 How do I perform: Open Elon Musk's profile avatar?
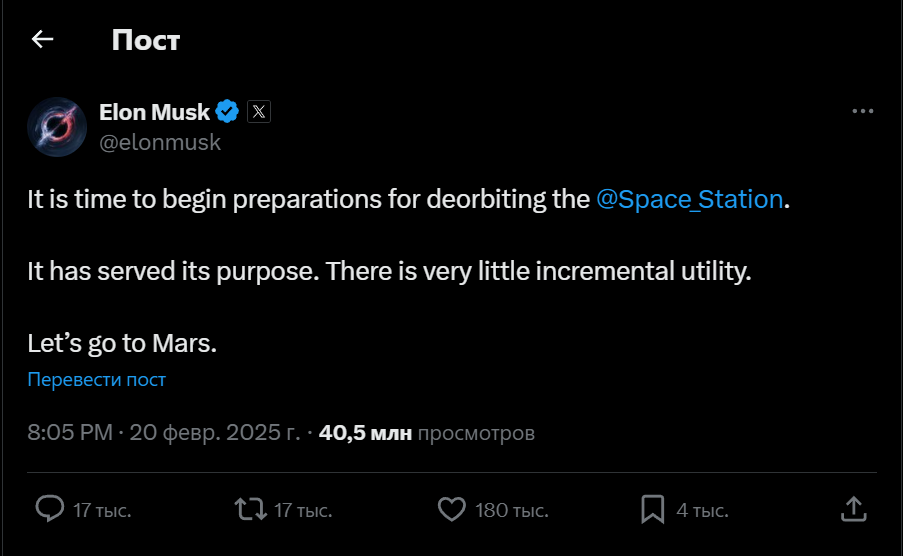point(57,127)
